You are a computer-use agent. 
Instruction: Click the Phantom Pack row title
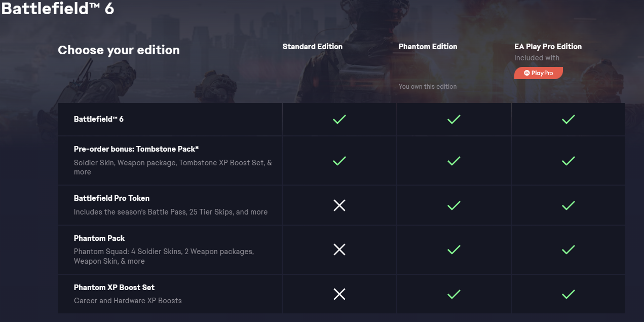coord(99,238)
